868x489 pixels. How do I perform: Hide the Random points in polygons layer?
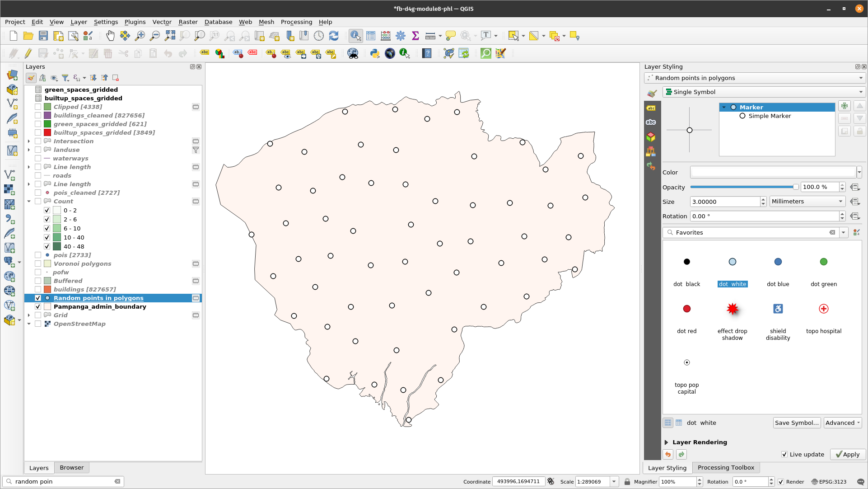pyautogui.click(x=38, y=298)
